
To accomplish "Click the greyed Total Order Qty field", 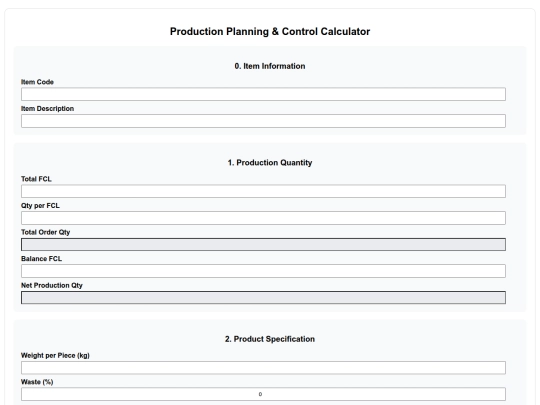I will point(263,245).
